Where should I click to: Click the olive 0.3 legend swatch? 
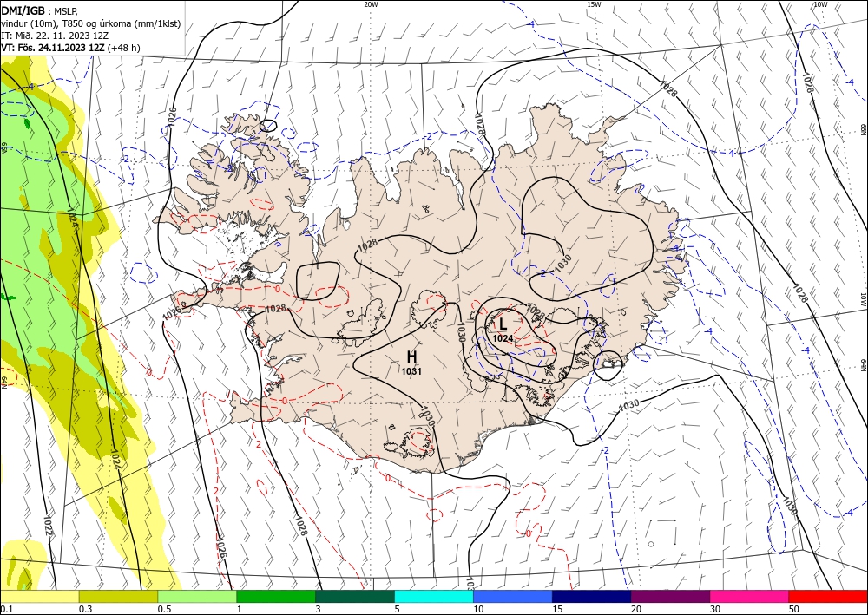[118, 597]
